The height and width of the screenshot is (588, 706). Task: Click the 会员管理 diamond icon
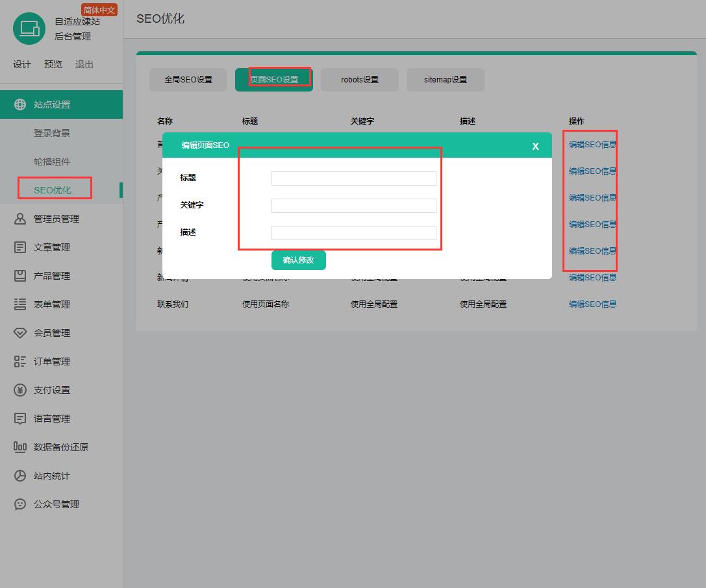(x=20, y=333)
